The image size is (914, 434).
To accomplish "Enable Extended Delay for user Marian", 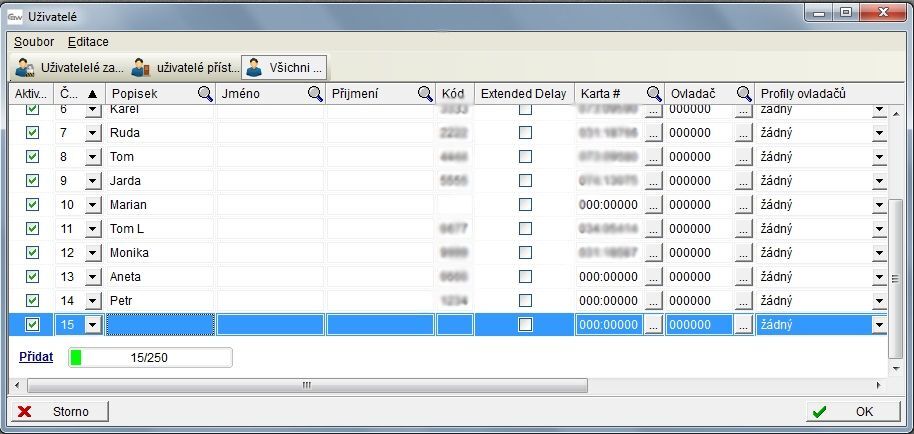I will click(525, 205).
